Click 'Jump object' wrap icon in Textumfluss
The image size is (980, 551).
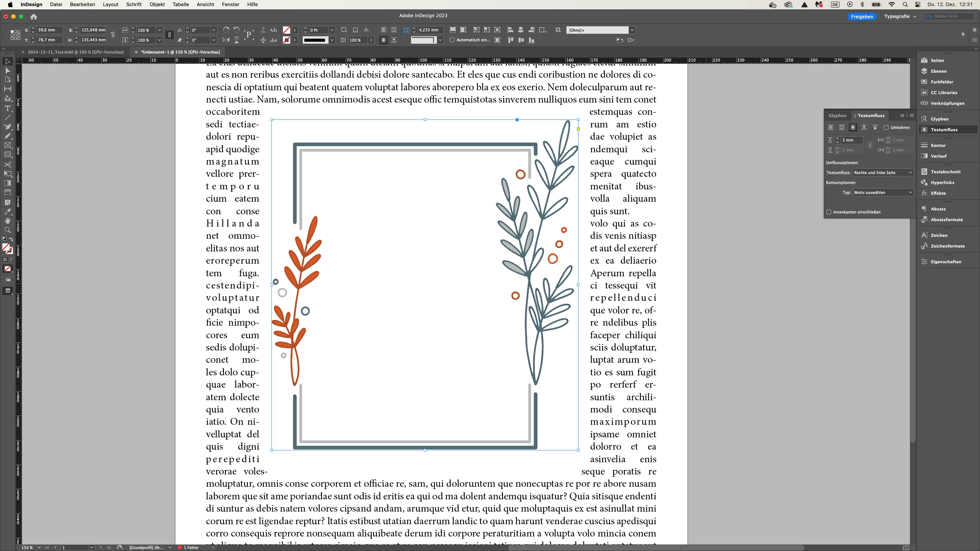pos(864,127)
